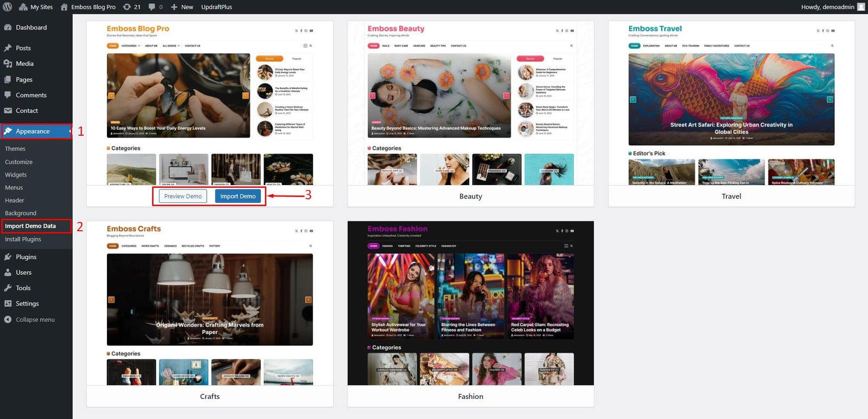Screen dimensions: 868x419
Task: Click Recent tab in Blog Pro preview
Action: [x=269, y=59]
